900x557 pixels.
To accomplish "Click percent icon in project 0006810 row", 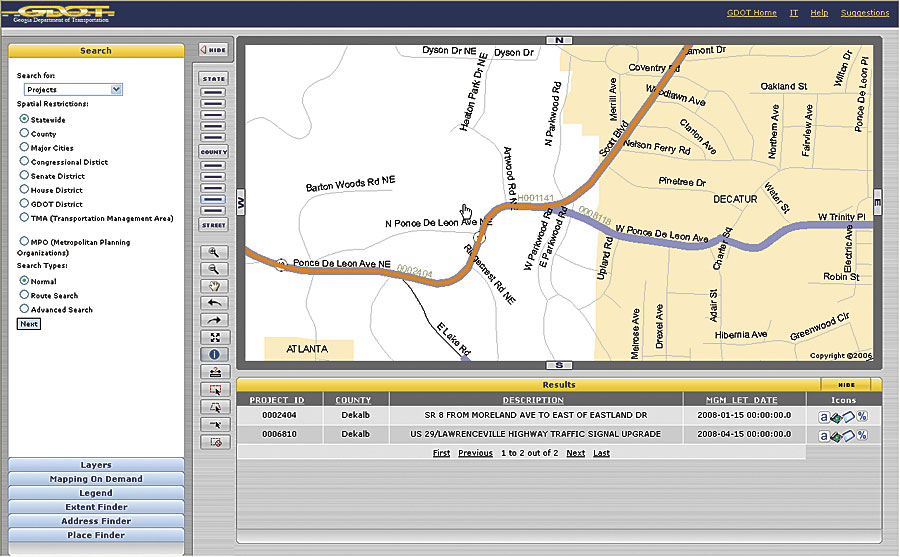I will [862, 435].
